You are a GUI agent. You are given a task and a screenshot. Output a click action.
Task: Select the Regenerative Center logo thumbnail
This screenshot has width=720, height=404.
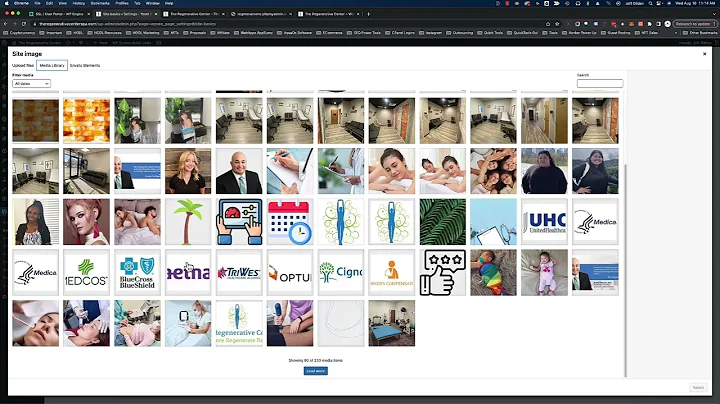click(x=239, y=323)
